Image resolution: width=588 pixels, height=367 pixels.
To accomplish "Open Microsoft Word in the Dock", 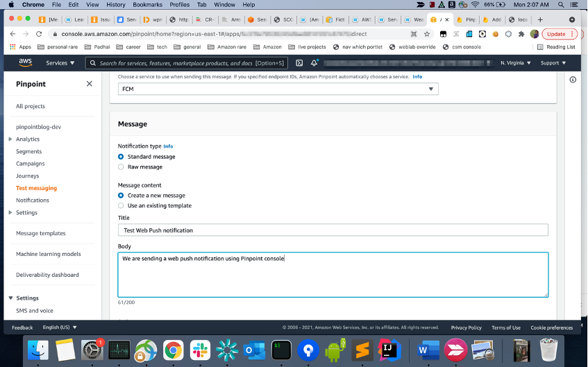I will (x=428, y=350).
